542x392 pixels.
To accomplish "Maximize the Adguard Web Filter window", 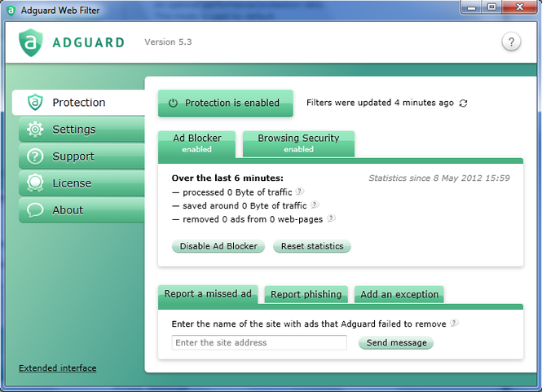I will point(491,7).
